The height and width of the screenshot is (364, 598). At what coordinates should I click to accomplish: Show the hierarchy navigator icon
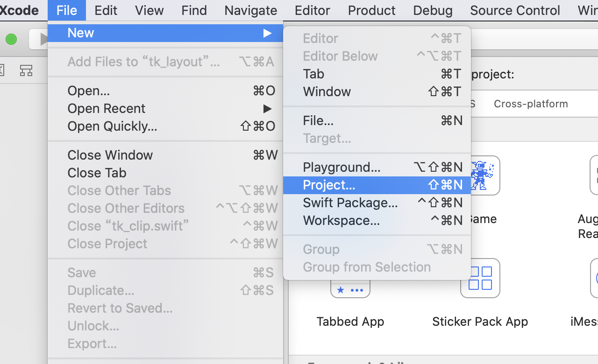[26, 70]
